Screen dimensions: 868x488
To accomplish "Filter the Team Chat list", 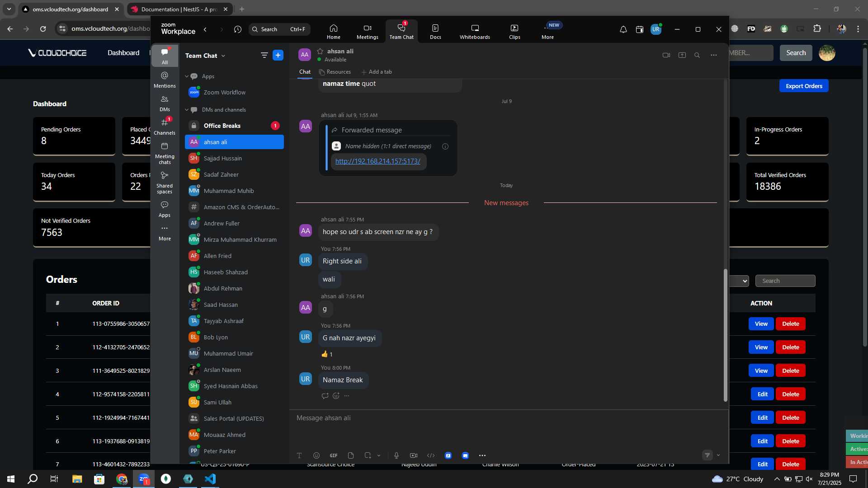I will pyautogui.click(x=264, y=55).
